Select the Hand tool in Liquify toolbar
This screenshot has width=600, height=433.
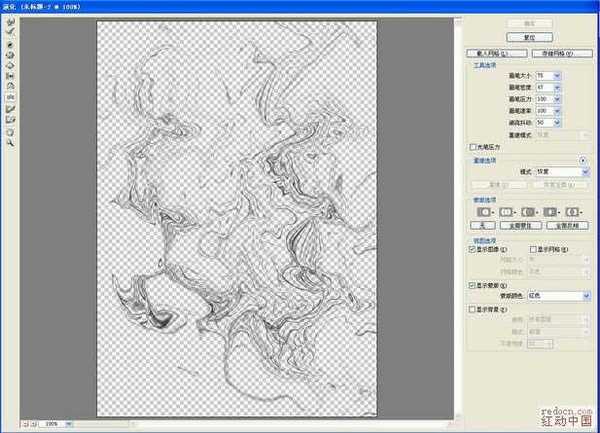click(x=10, y=131)
